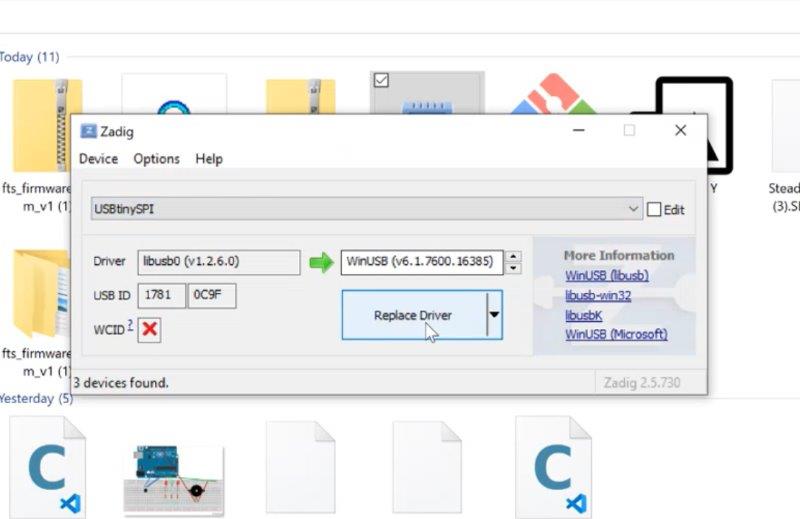Image resolution: width=800 pixels, height=519 pixels.
Task: Click the '3 devices found.' status text
Action: click(x=121, y=383)
